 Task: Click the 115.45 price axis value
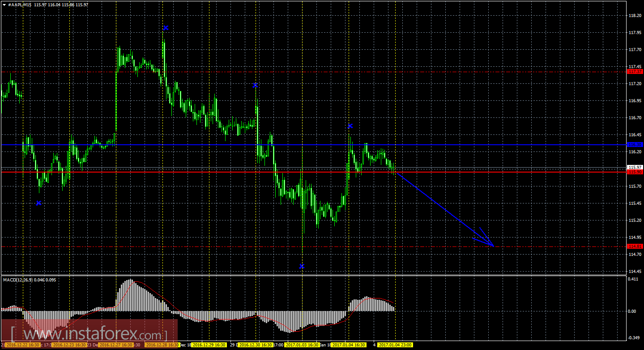(x=635, y=203)
